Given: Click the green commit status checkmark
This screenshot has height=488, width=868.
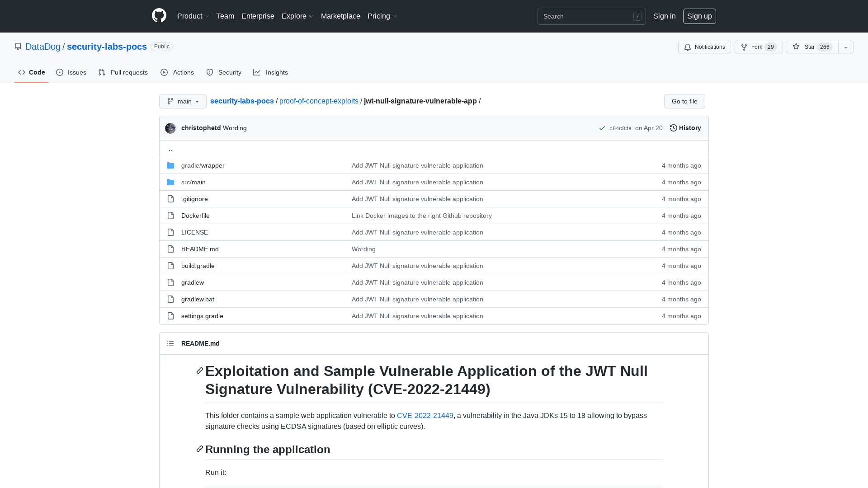Looking at the screenshot, I should click(x=602, y=128).
